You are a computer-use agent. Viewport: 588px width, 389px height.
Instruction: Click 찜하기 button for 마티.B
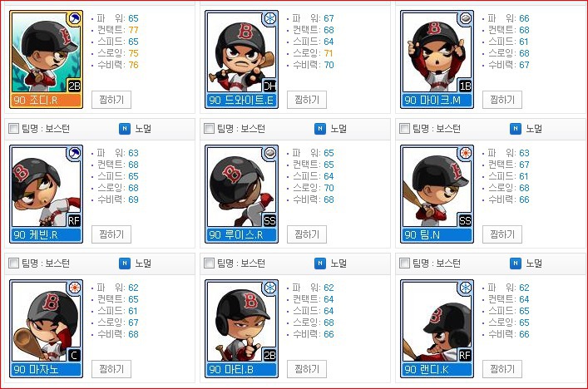[307, 369]
